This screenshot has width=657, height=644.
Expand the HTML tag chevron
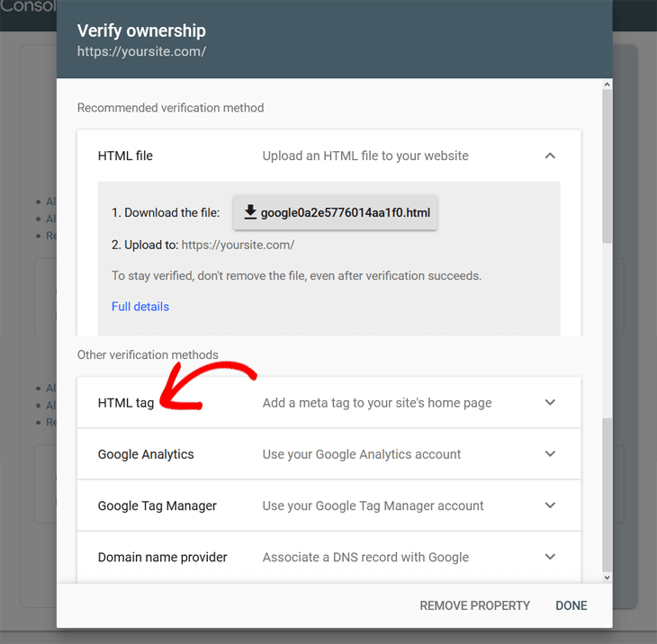[550, 403]
